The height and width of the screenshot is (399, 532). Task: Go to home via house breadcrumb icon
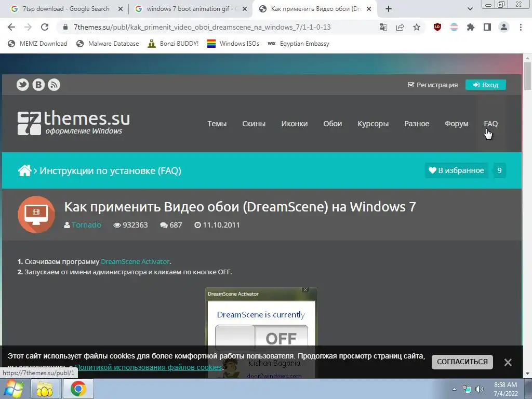coord(24,170)
